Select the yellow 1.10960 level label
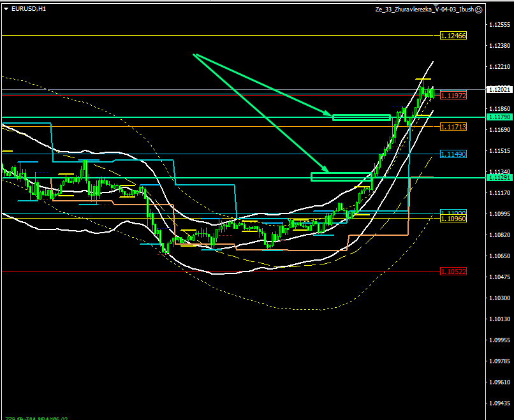The height and width of the screenshot is (420, 514). (453, 219)
